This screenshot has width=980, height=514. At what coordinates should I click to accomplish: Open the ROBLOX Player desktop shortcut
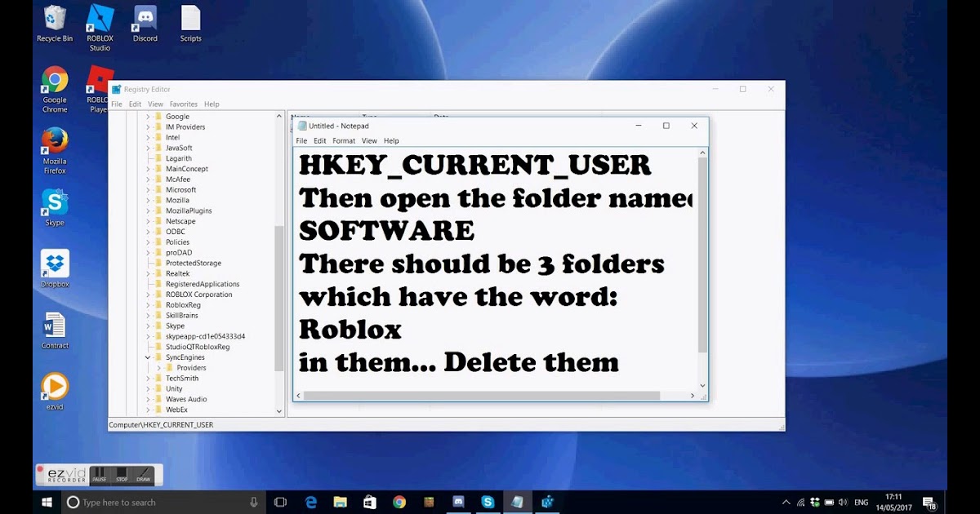click(99, 89)
